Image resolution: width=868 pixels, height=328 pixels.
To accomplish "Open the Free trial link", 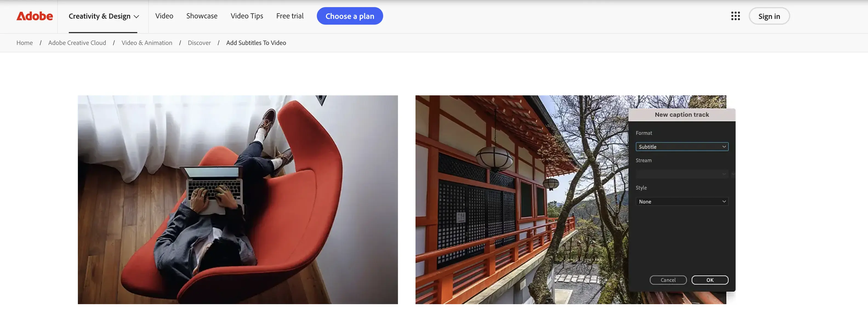I will click(x=290, y=16).
